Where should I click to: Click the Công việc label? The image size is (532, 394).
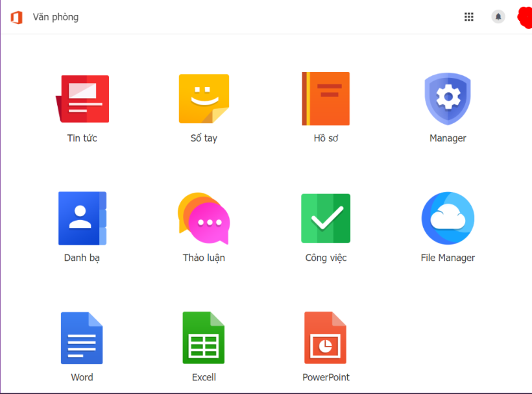[x=326, y=258]
